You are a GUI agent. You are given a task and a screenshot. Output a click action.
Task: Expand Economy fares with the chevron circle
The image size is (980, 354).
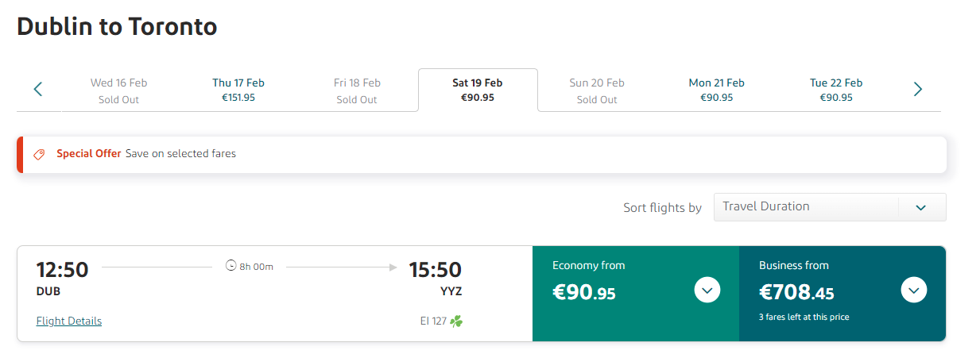pos(707,290)
